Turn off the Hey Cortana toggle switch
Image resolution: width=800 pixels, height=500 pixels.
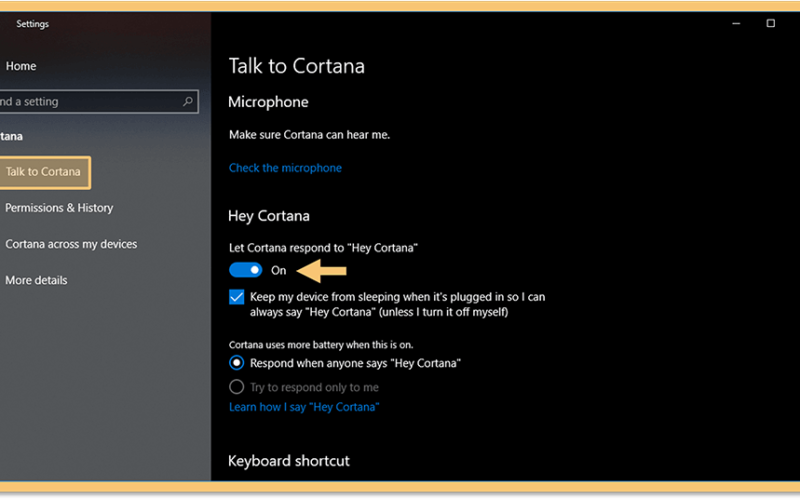tap(245, 270)
